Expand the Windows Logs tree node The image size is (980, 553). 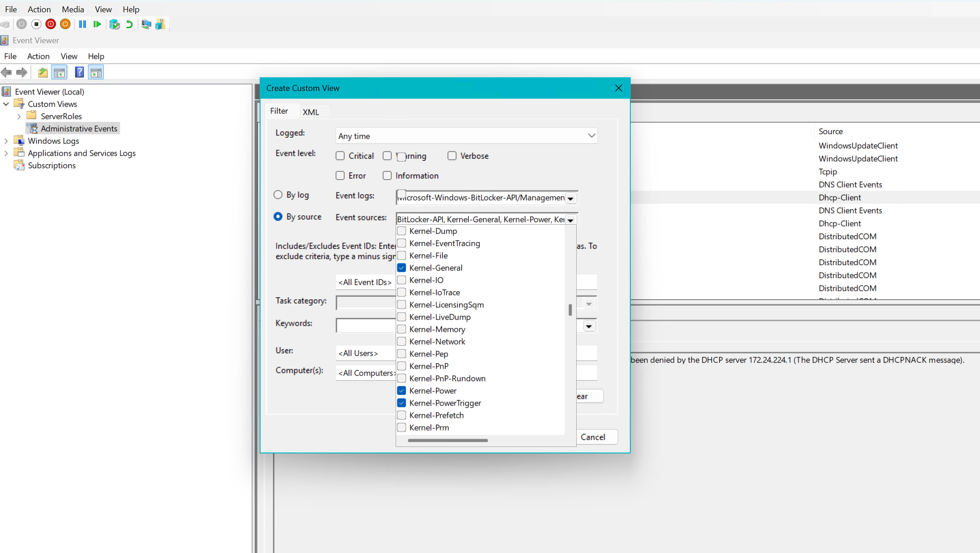pyautogui.click(x=6, y=141)
